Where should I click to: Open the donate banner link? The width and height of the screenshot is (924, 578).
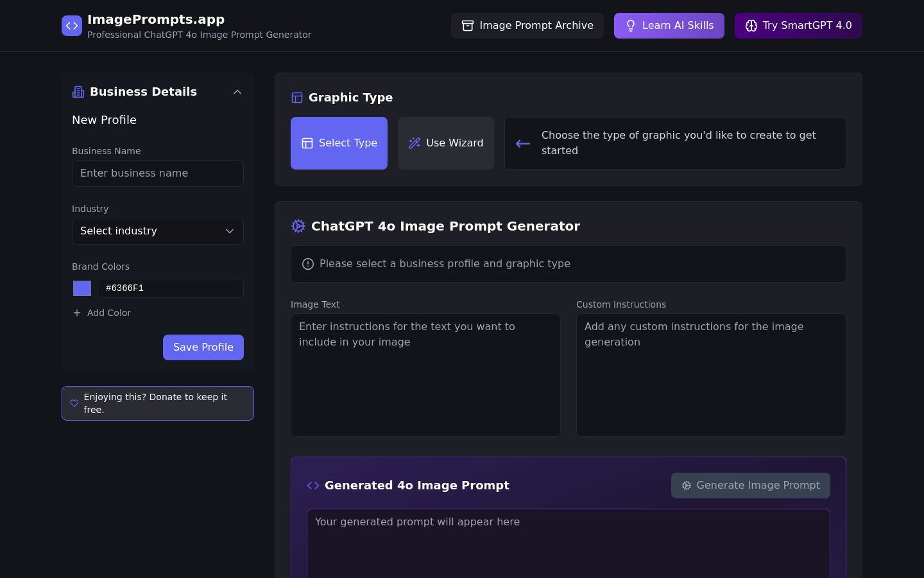click(x=158, y=403)
